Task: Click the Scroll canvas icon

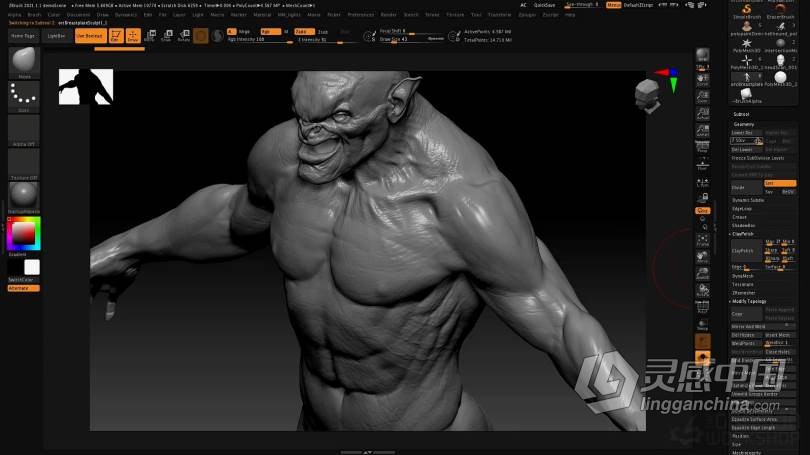Action: (x=703, y=80)
